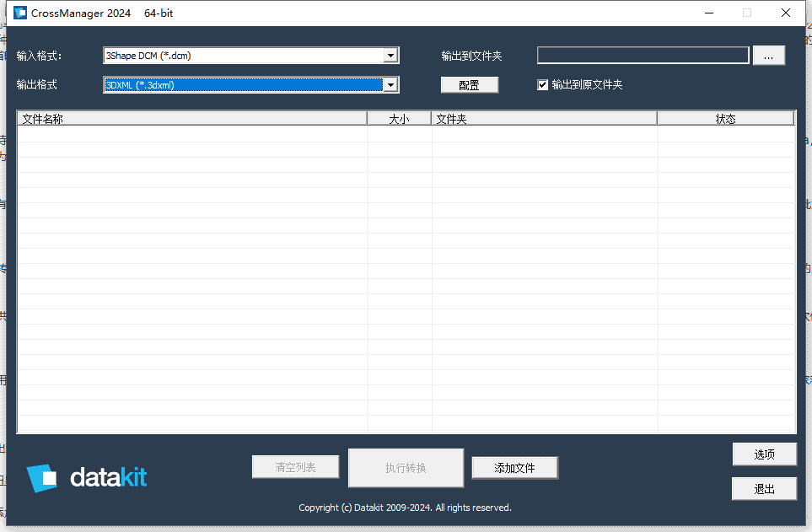Viewport: 812px width, 532px height.
Task: Open the 选项 options dialog
Action: point(764,454)
